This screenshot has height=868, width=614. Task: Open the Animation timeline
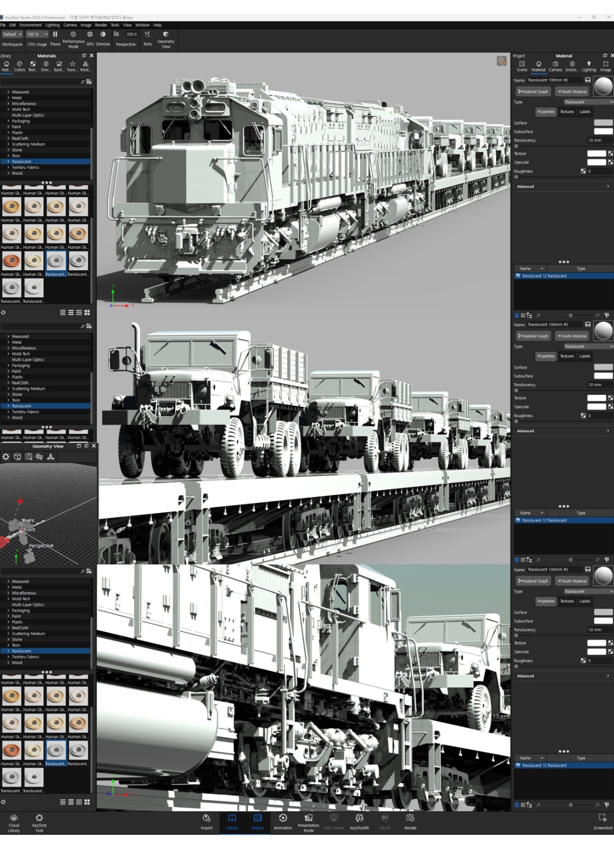tap(283, 821)
